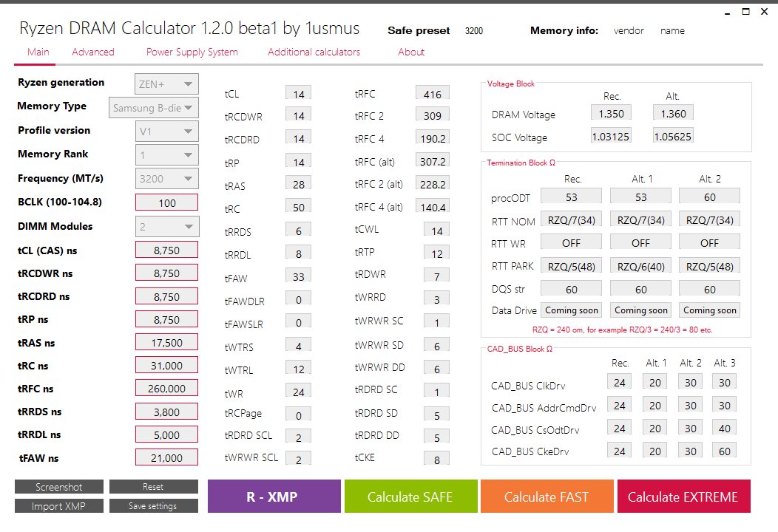Click the BCLK input field
The image size is (778, 532).
[x=166, y=202]
